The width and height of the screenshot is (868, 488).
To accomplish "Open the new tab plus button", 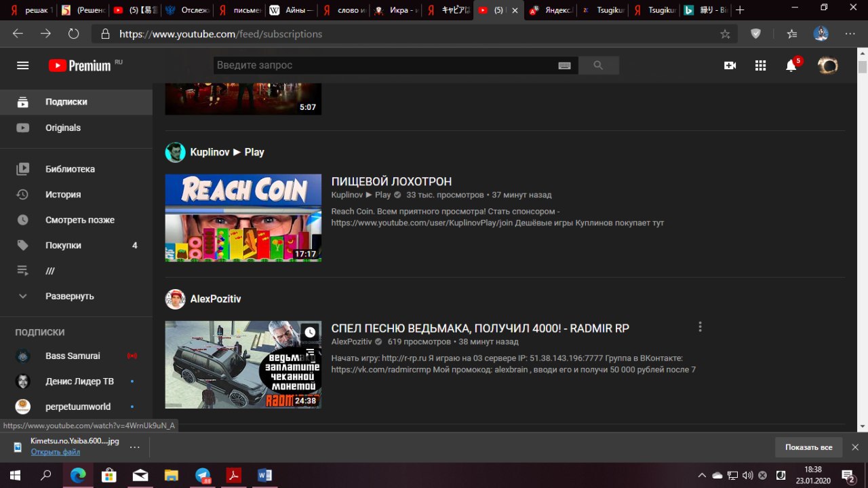I will point(740,10).
